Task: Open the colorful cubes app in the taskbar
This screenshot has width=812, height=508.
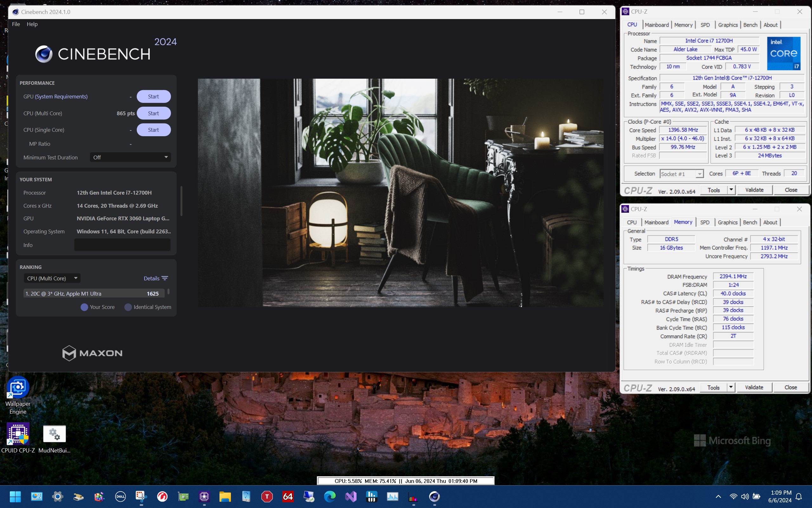Action: pyautogui.click(x=100, y=496)
